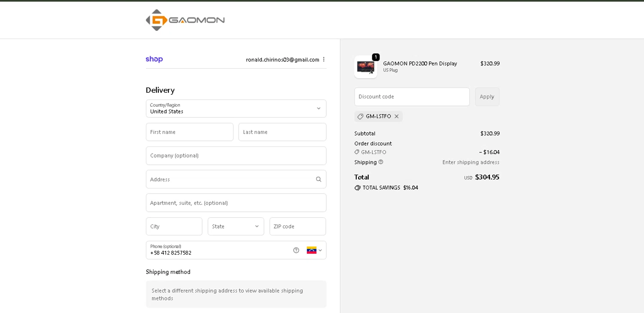Screen dimensions: 644x313
Task: Click the GAOMON PD2200 Pen Display title
Action: pos(420,64)
